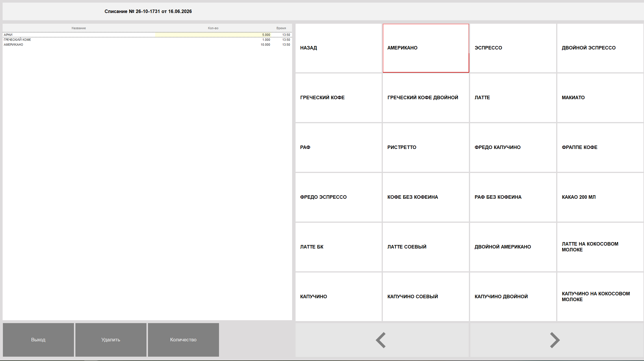Pick РАФ БЕЗ КОФЕИНА tile
The height and width of the screenshot is (361, 644).
click(x=513, y=197)
